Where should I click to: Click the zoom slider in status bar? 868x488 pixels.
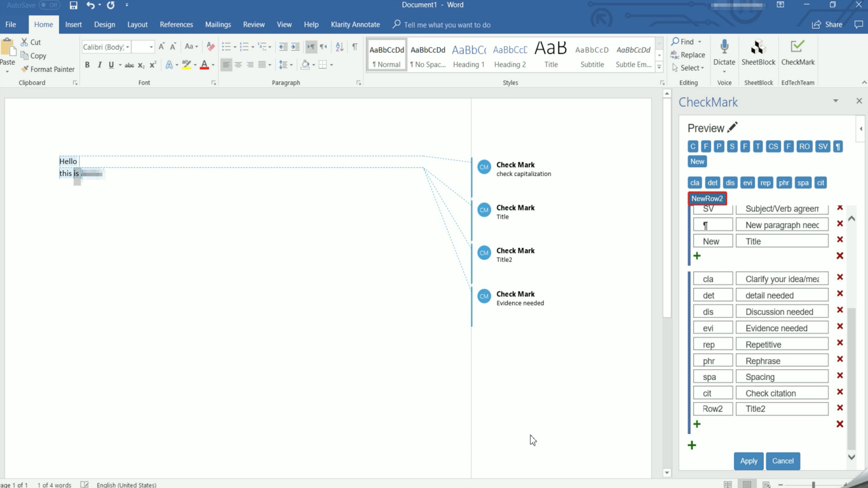[x=813, y=485]
